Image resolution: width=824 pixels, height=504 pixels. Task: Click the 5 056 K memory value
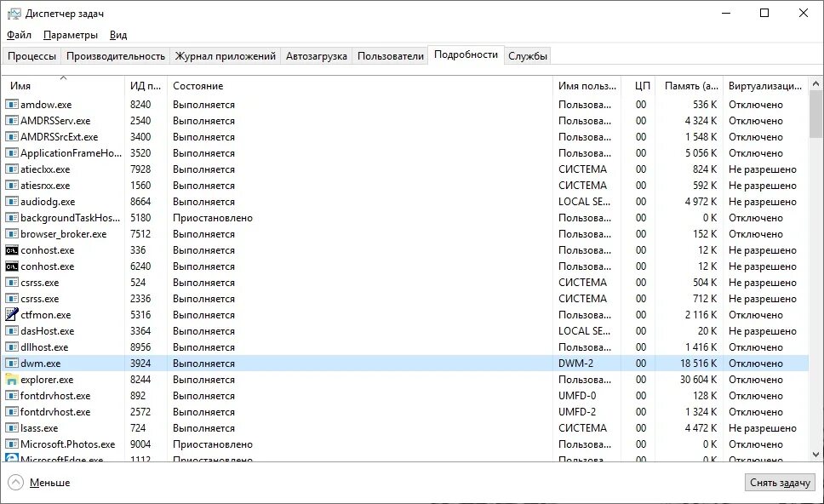tap(701, 153)
